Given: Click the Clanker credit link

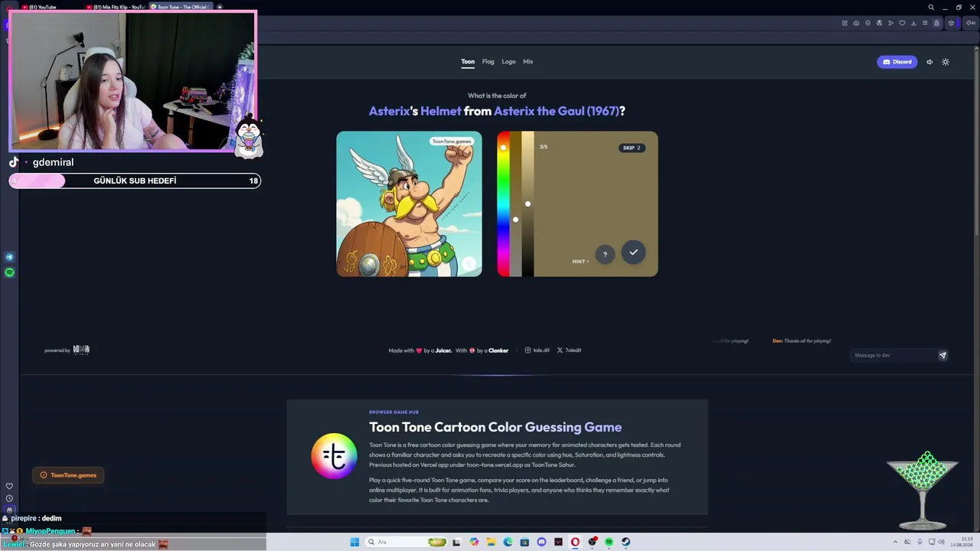Looking at the screenshot, I should coord(498,350).
